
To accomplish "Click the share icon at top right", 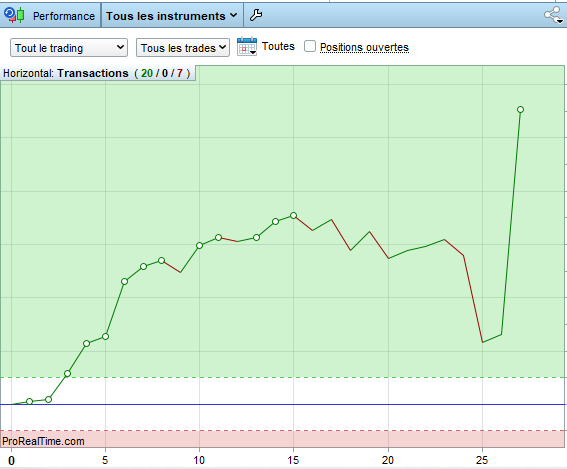I will 554,15.
